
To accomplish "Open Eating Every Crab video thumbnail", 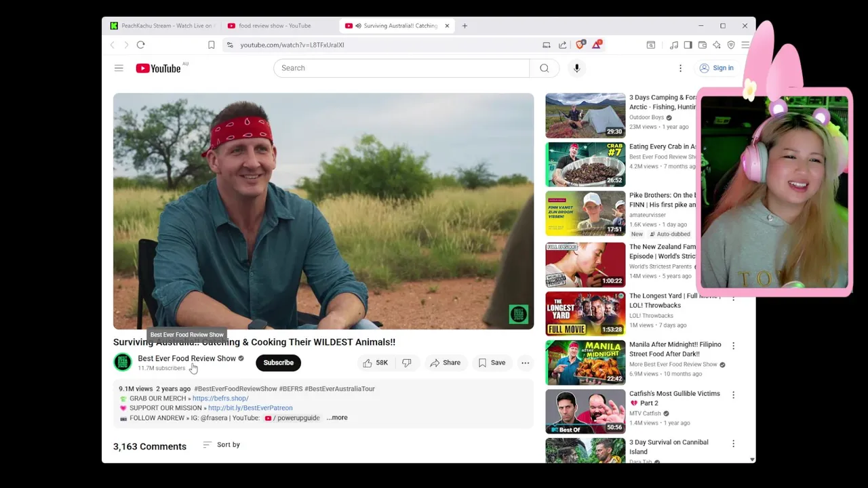I will coord(585,164).
